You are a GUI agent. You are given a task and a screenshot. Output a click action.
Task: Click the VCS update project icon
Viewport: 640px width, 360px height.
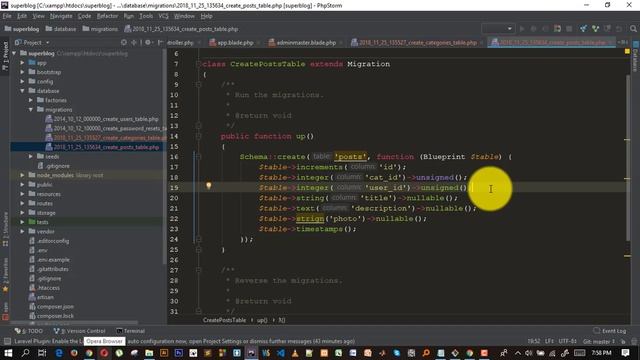[583, 29]
